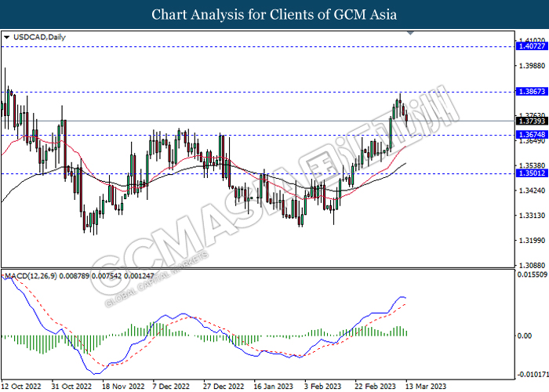Screen dimensions: 549x392
Task: Select the 1.35012 support level label
Action: click(532, 173)
